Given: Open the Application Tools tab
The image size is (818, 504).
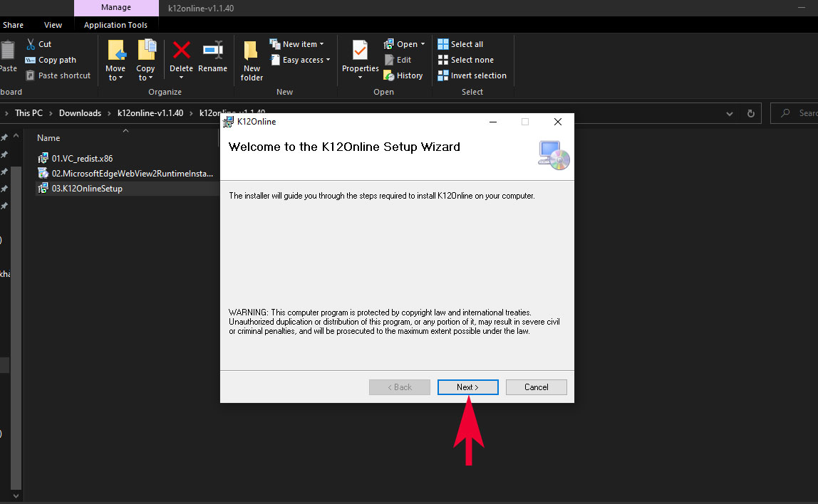Looking at the screenshot, I should pyautogui.click(x=115, y=25).
